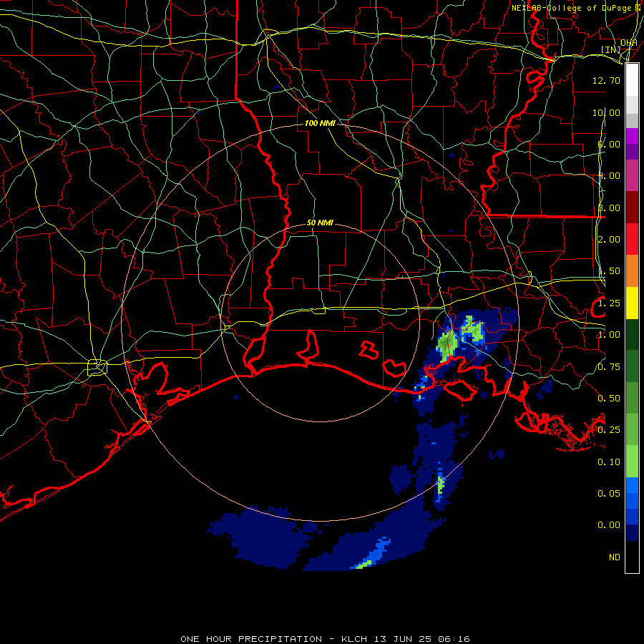Click the dark navy swatch below 0.00

632,533
